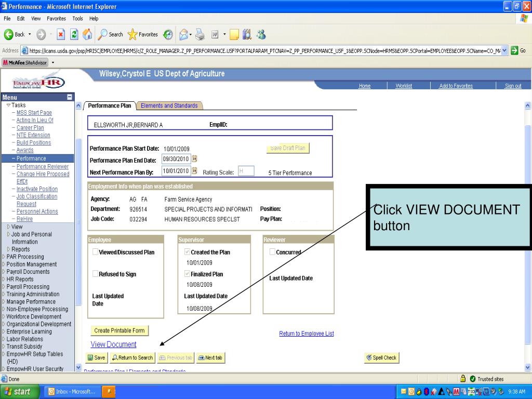The image size is (532, 399).
Task: Click the Sign out link
Action: (x=513, y=86)
